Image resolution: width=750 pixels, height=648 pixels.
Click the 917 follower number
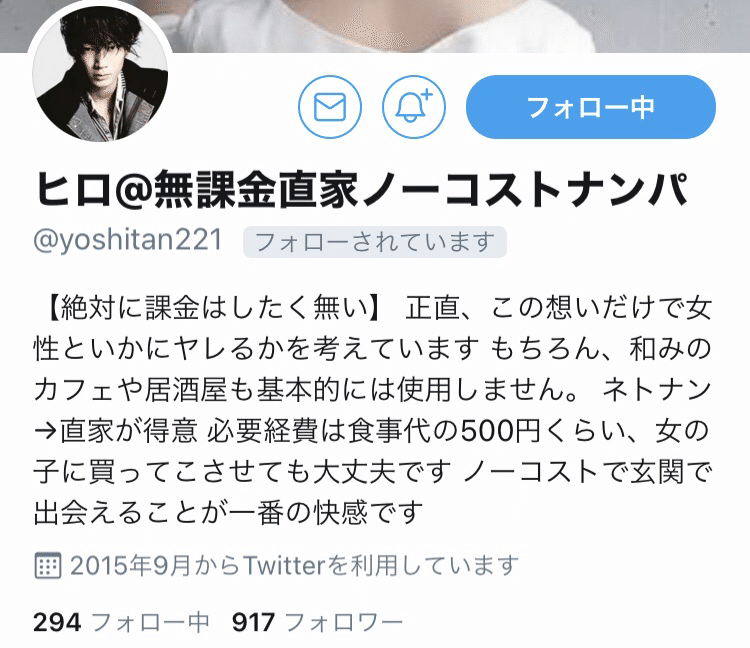pos(254,622)
